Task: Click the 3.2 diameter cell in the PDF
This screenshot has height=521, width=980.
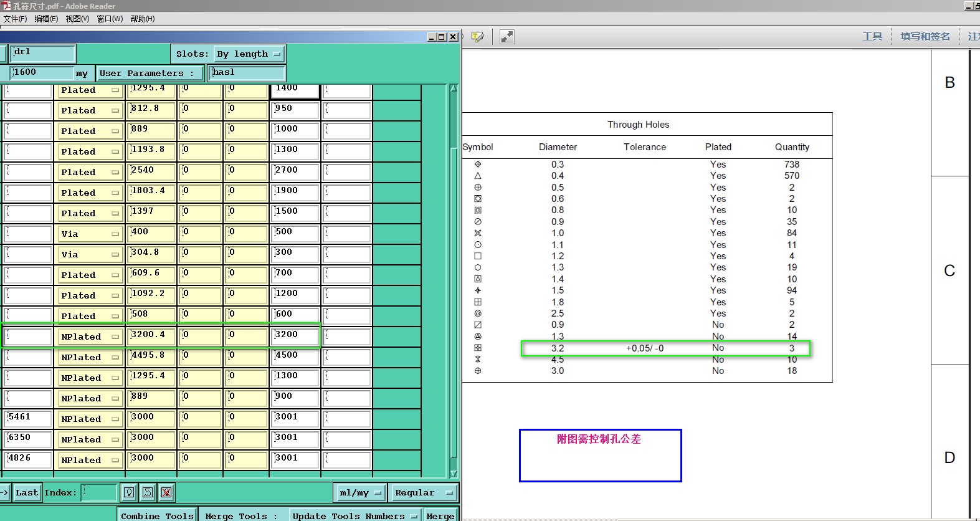Action: click(x=558, y=348)
